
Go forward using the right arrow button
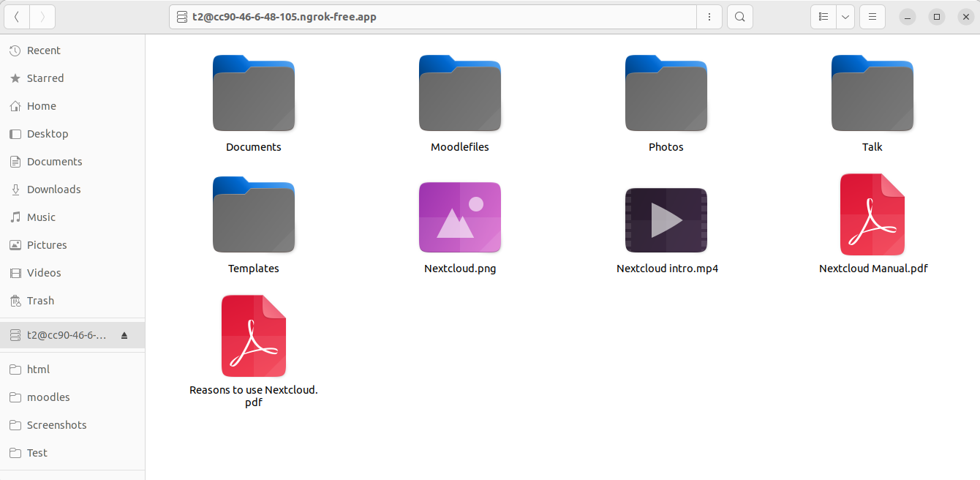(42, 17)
